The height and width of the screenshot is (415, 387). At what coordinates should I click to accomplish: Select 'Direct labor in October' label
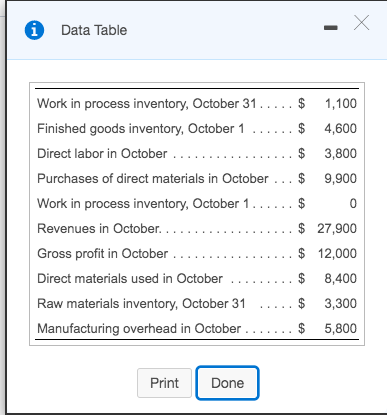tap(102, 154)
